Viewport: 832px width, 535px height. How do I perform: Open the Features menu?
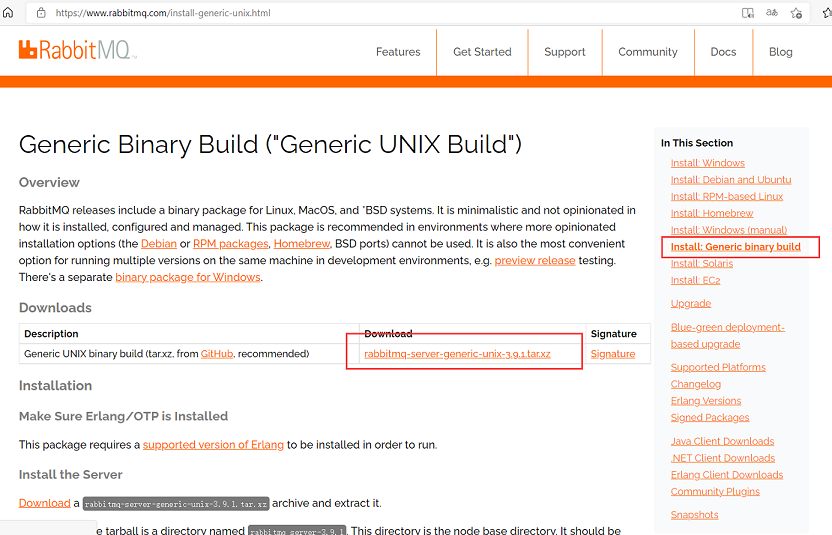click(398, 52)
